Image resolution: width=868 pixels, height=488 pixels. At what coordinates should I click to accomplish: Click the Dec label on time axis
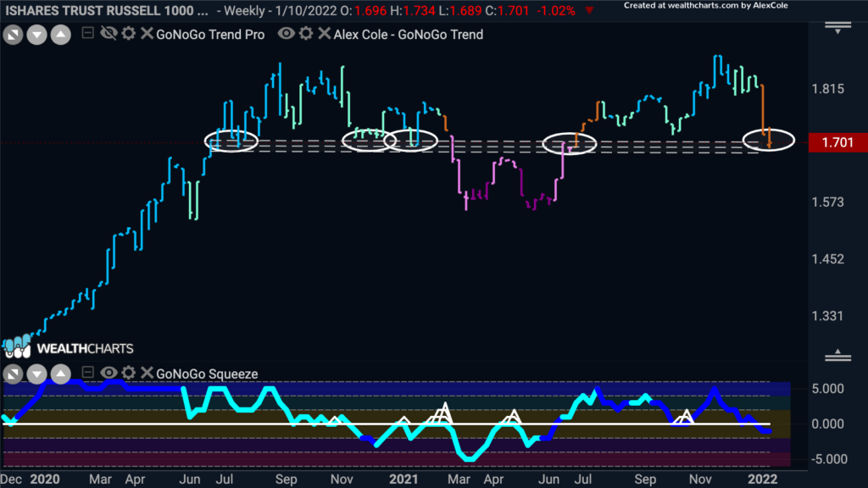[x=12, y=480]
